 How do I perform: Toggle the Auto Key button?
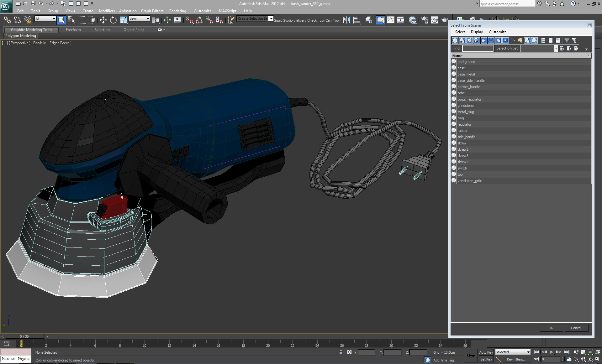486,352
